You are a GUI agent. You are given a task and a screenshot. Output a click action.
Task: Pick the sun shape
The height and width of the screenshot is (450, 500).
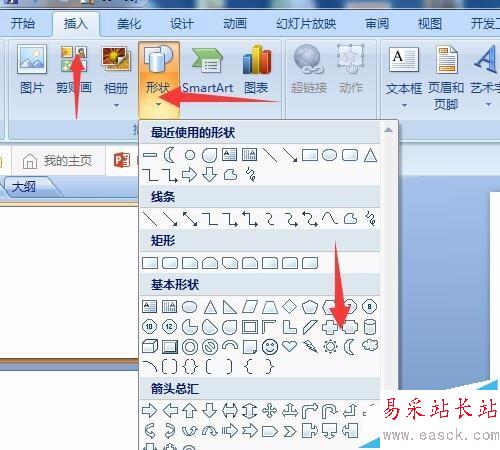[330, 347]
